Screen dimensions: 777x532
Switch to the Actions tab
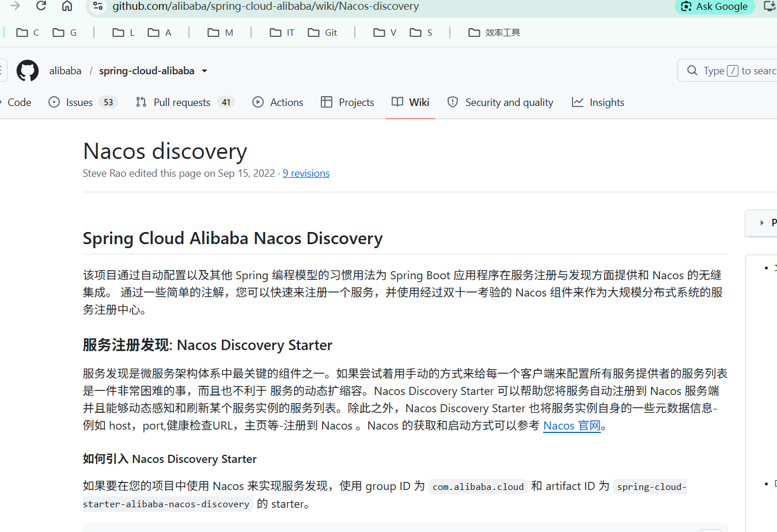278,102
